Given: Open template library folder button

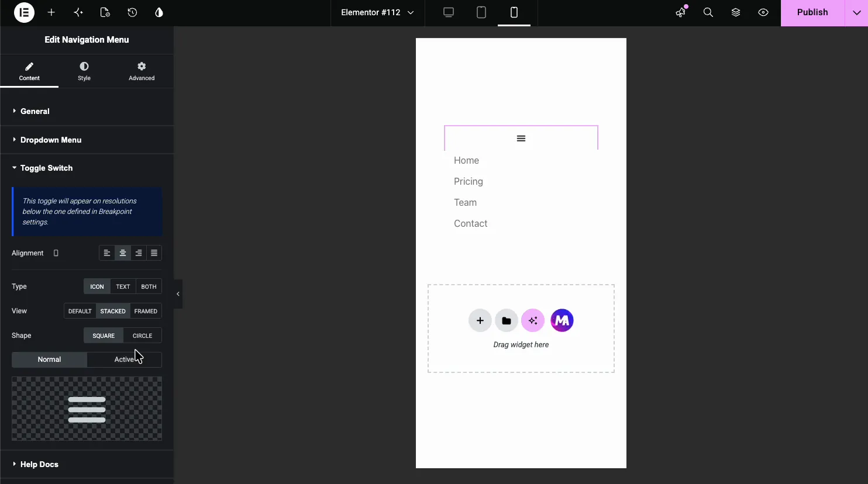Looking at the screenshot, I should coord(507,320).
